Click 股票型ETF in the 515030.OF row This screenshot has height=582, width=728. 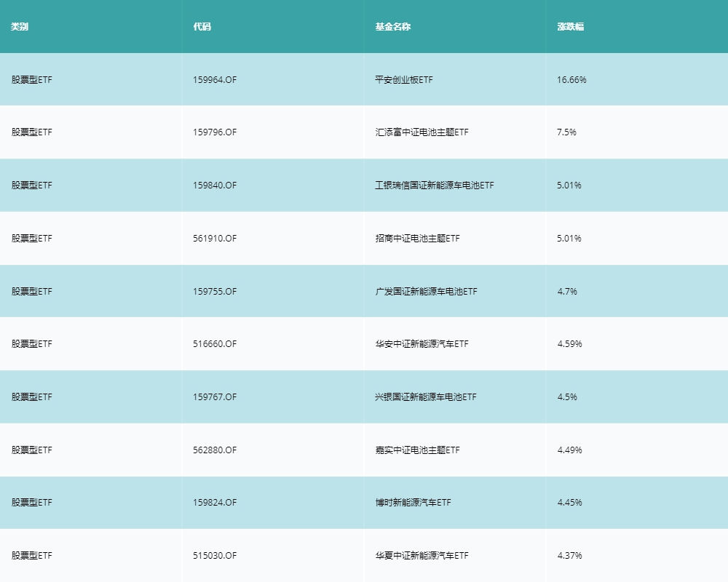(31, 555)
